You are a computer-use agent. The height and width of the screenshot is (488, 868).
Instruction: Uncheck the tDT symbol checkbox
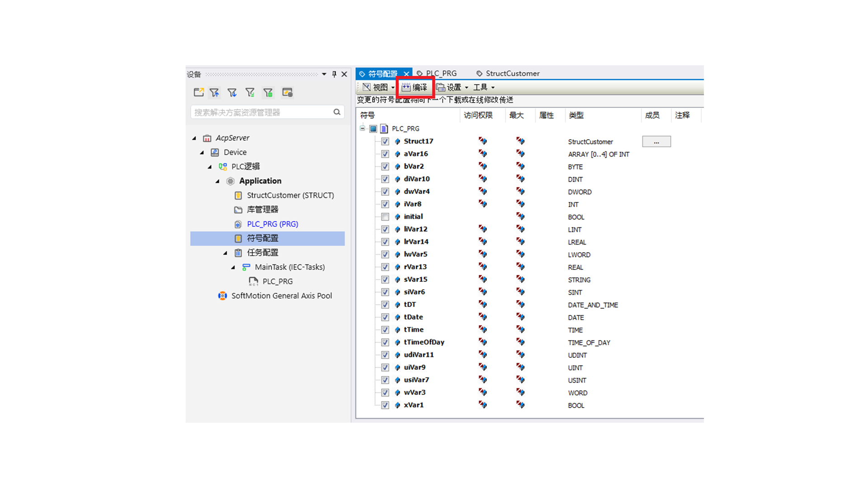coord(385,305)
